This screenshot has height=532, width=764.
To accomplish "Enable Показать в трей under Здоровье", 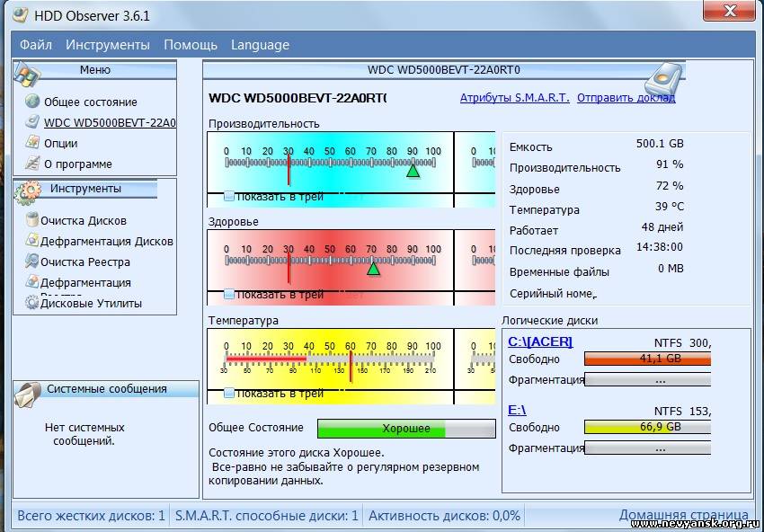I will [228, 294].
